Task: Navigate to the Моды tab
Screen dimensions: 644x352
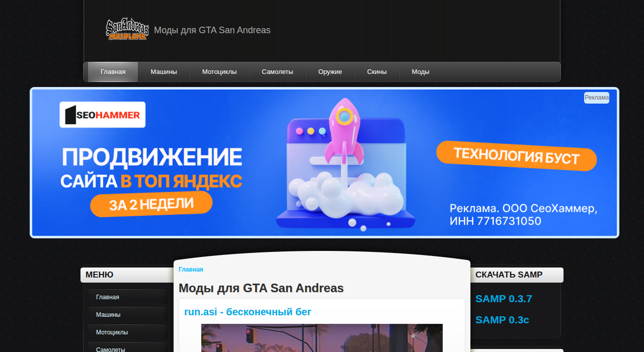Action: click(x=421, y=72)
